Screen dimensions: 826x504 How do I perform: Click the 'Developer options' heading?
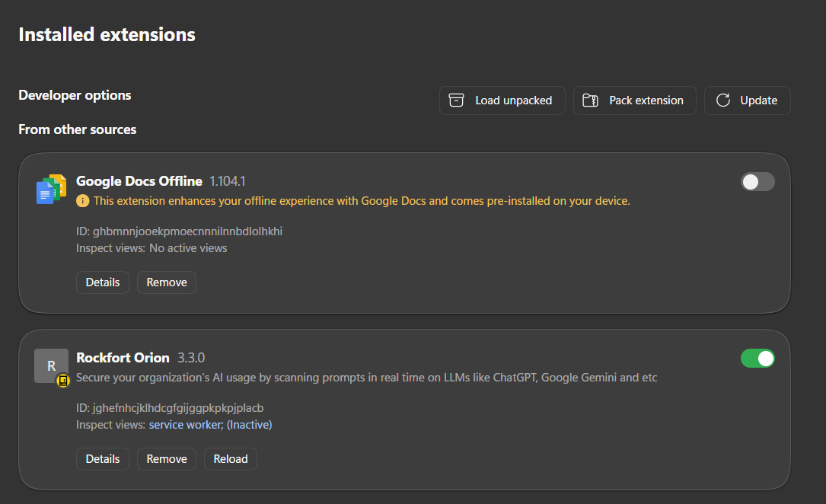75,95
